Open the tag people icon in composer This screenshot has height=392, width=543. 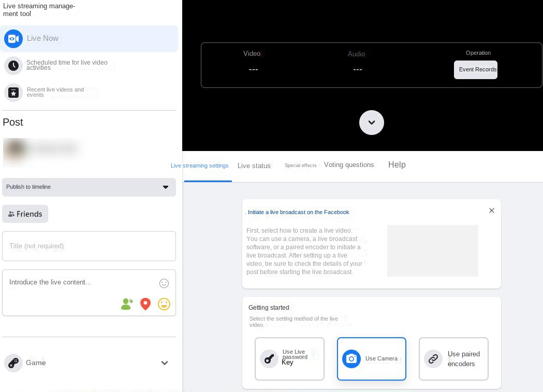[127, 304]
